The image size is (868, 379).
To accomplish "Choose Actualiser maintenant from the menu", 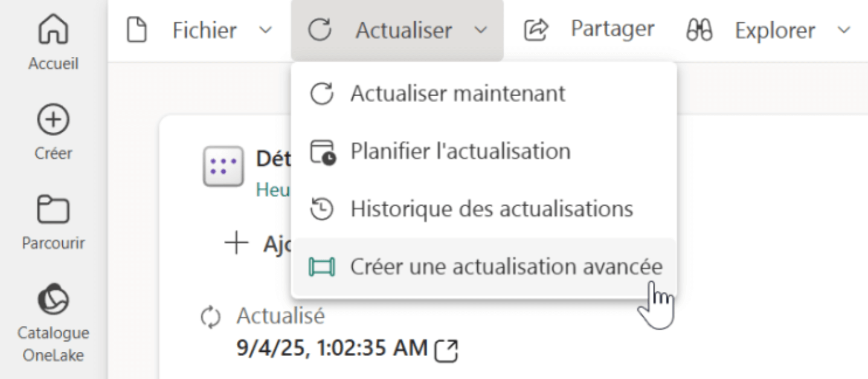I will pos(457,94).
